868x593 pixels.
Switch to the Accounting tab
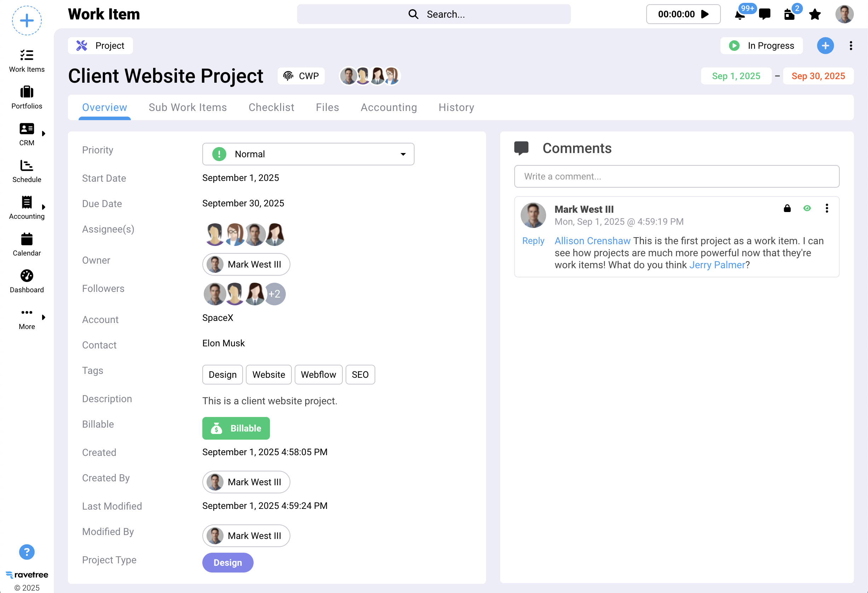click(388, 107)
